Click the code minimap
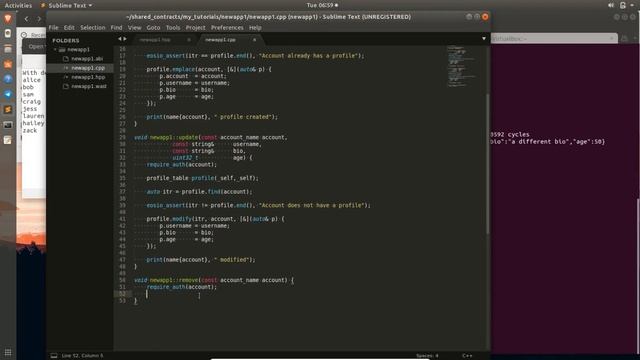Screen dimensions: 640x360 coord(462,66)
